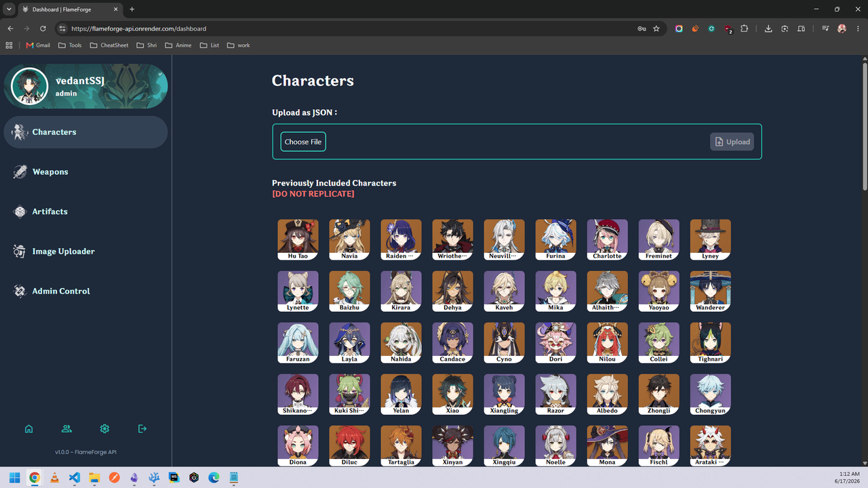Viewport: 868px width, 488px height.
Task: Open the Gmail bookmark
Action: [38, 45]
